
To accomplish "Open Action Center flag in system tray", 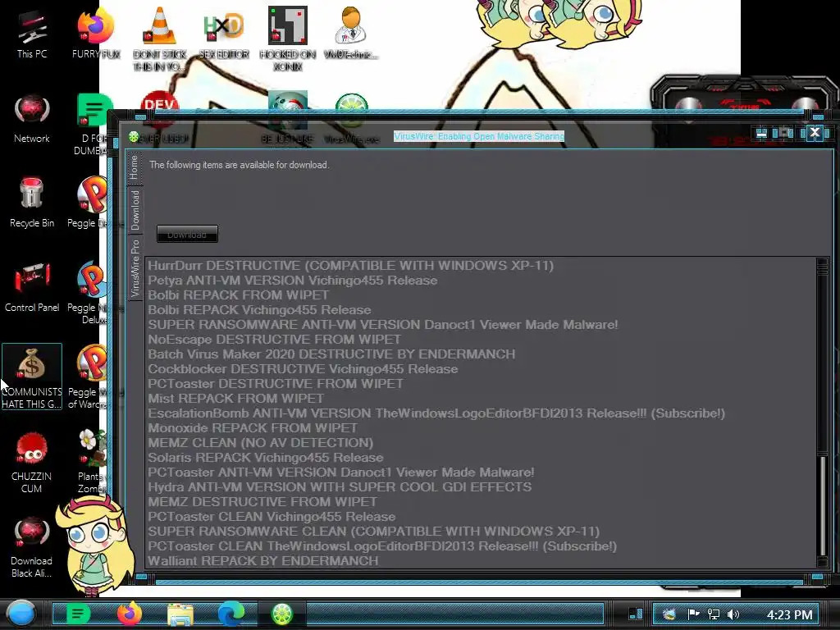I will click(x=693, y=614).
